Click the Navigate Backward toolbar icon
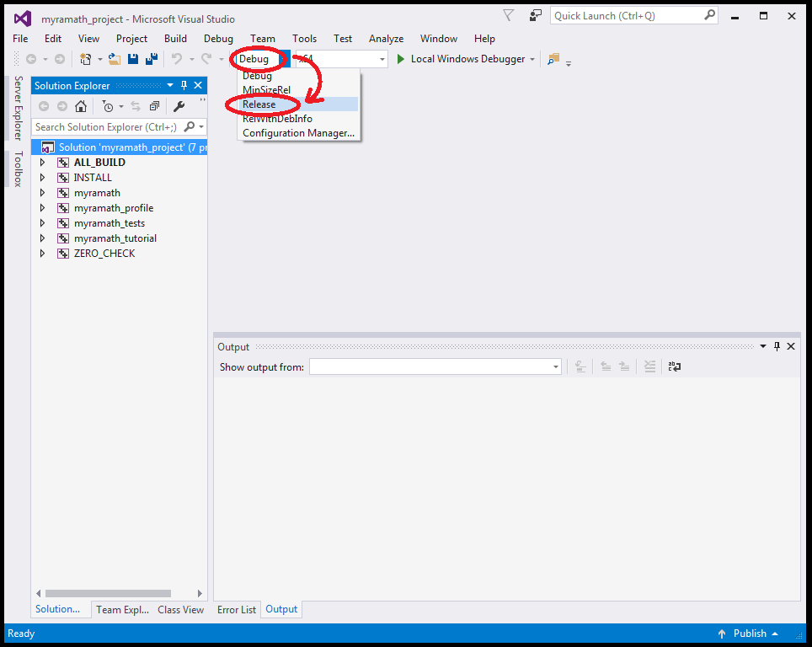The image size is (812, 647). click(x=31, y=59)
